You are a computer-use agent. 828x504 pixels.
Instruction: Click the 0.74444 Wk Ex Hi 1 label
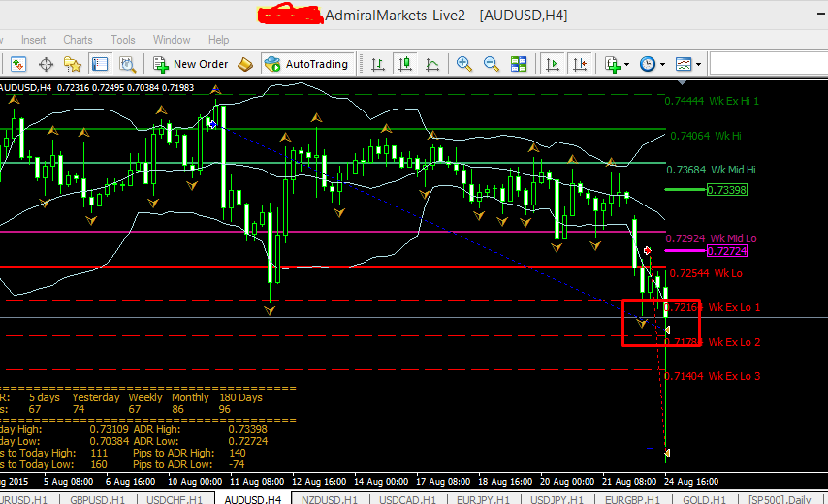click(712, 101)
